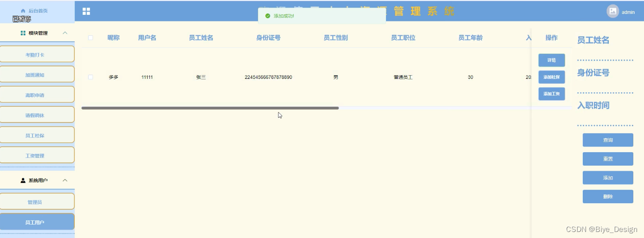Open the 管理员 menu item
Screen dimensions: 644x238
[x=37, y=201]
